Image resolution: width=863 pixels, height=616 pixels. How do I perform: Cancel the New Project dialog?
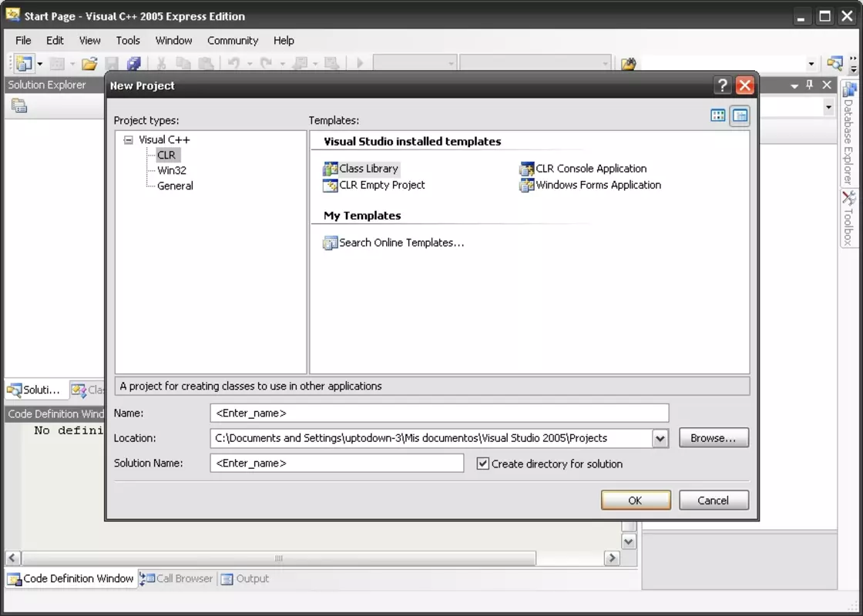pos(714,500)
